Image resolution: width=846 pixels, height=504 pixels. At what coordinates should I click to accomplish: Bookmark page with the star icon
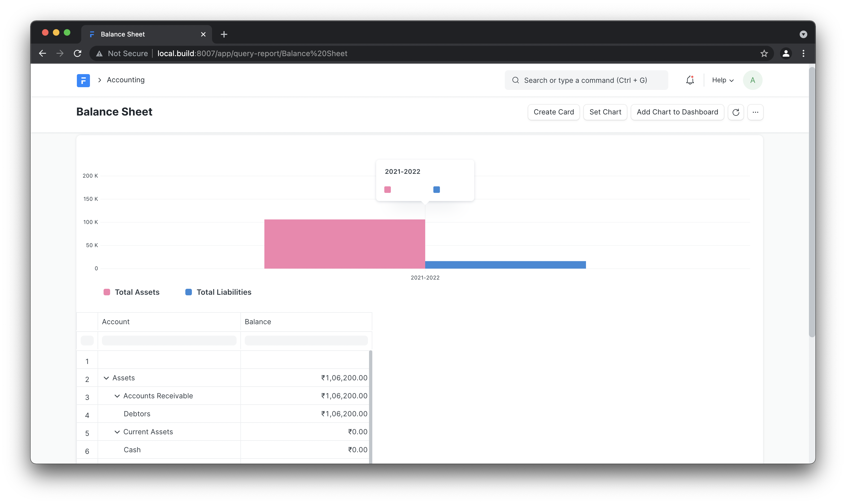(x=764, y=54)
